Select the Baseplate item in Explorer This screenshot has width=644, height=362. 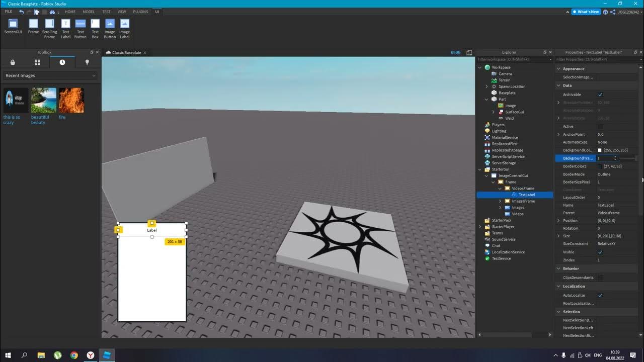coord(507,93)
